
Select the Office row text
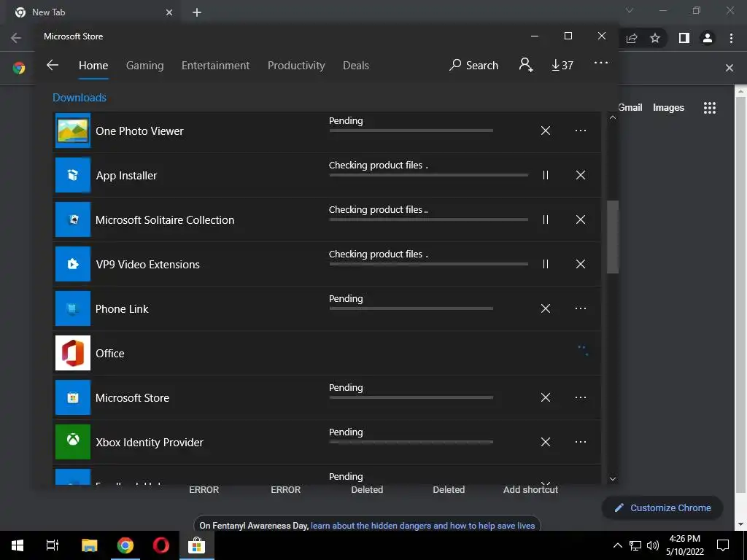(110, 354)
